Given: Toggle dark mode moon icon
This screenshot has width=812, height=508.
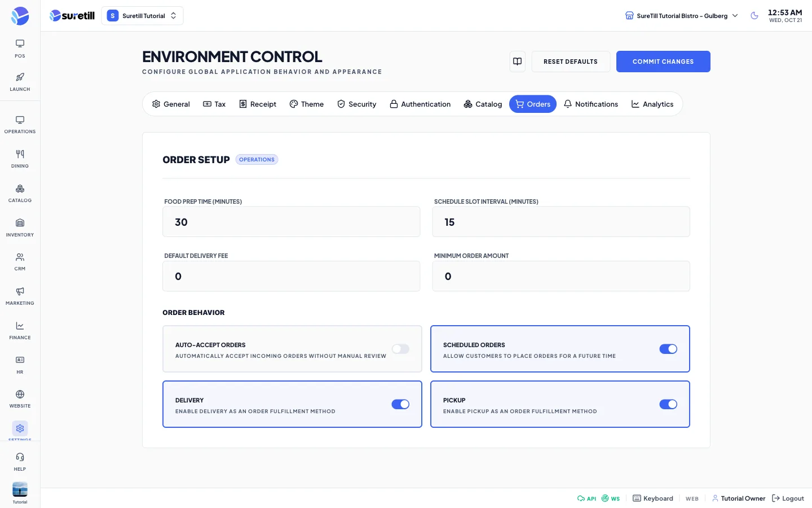Looking at the screenshot, I should coord(754,16).
